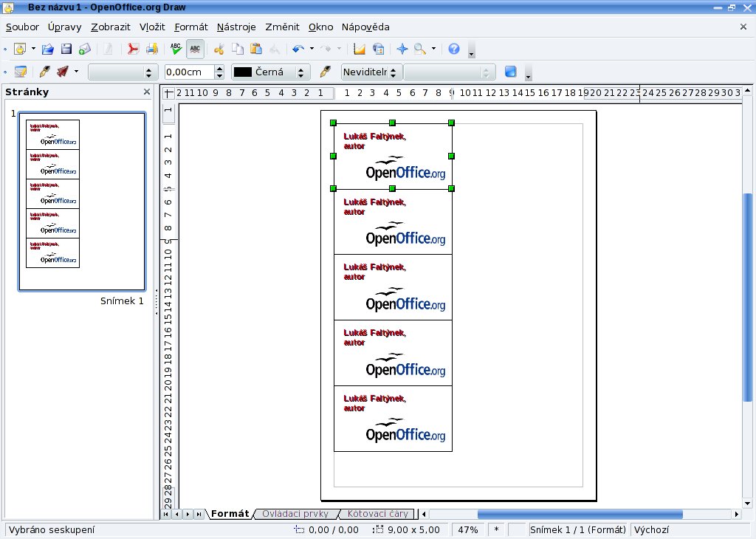The width and height of the screenshot is (756, 539).
Task: Open the Okno menu
Action: [320, 27]
